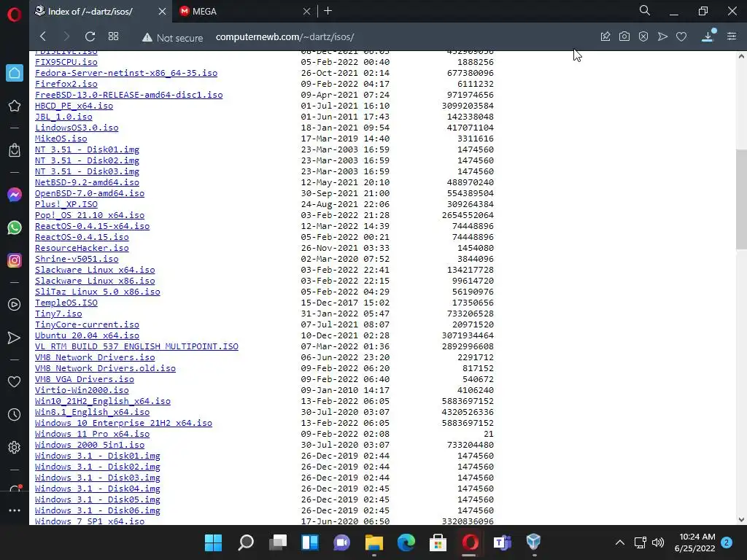Open Instagram in Opera sidebar

click(15, 260)
